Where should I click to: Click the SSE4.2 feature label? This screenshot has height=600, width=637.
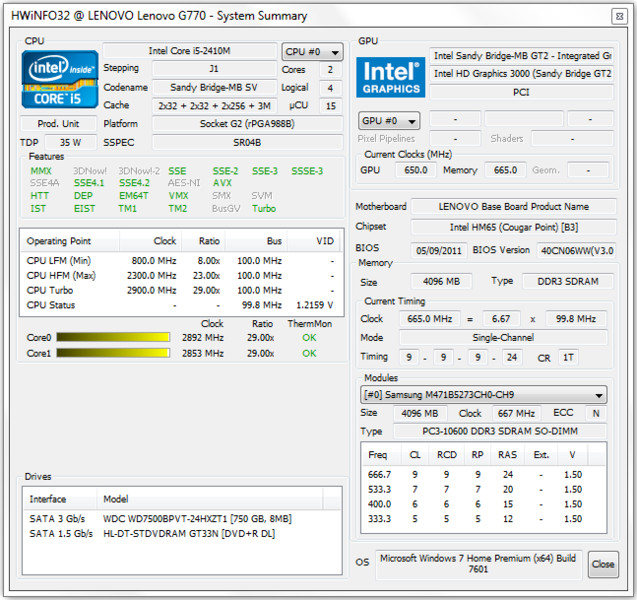(134, 183)
